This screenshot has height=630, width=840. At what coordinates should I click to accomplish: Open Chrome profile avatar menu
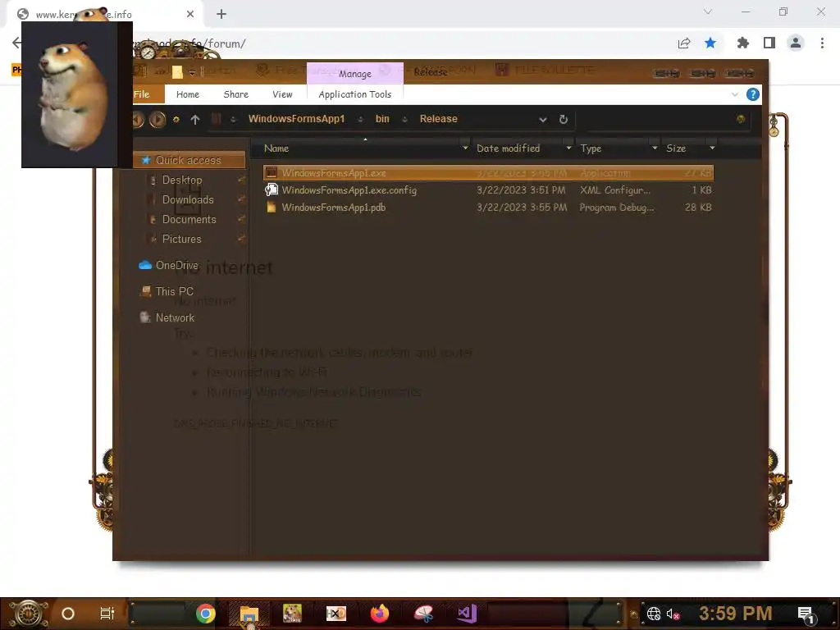click(x=796, y=43)
